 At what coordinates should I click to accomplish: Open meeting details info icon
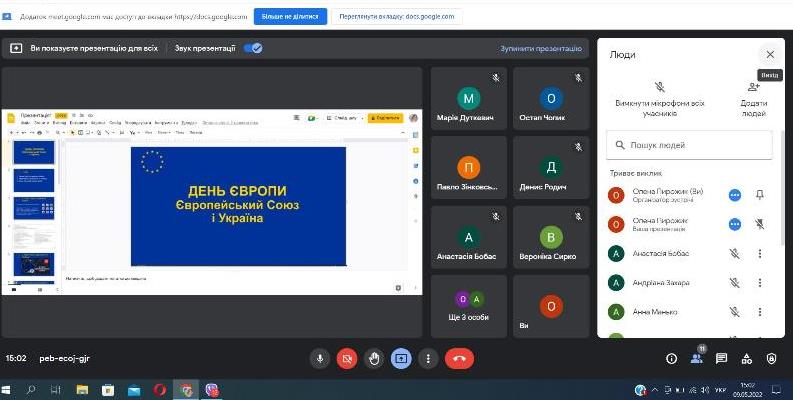pos(671,358)
